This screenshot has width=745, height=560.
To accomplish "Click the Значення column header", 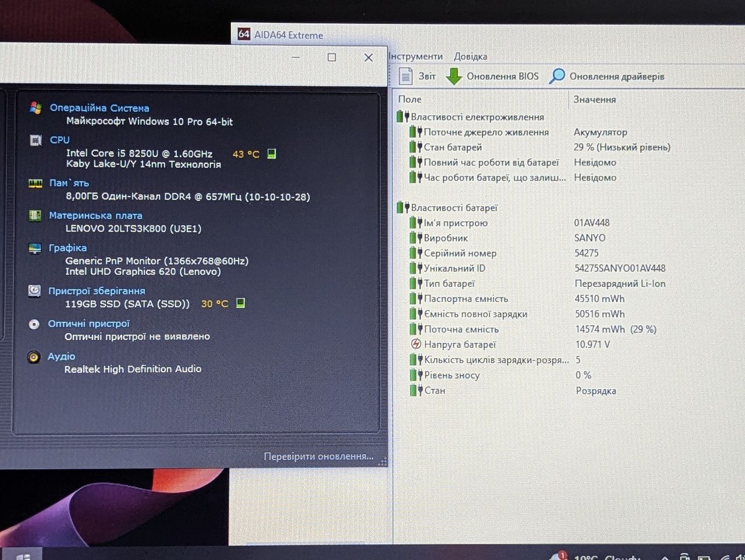I will point(594,99).
